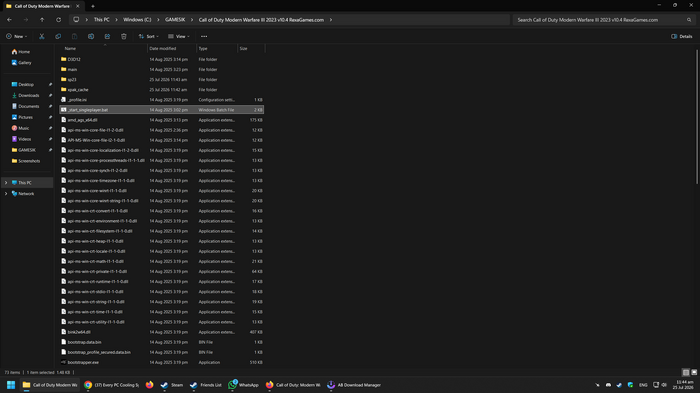
Task: Go back with the left arrow
Action: (9, 20)
